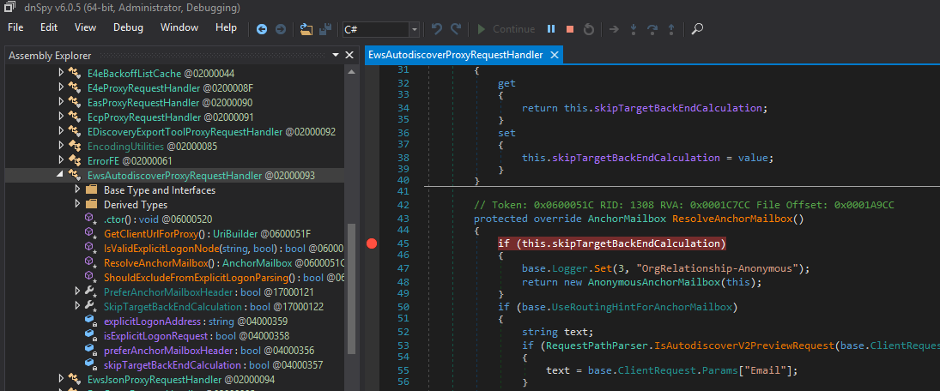Select the isExplicitLogonRequest field
This screenshot has width=941, height=391.
point(196,336)
